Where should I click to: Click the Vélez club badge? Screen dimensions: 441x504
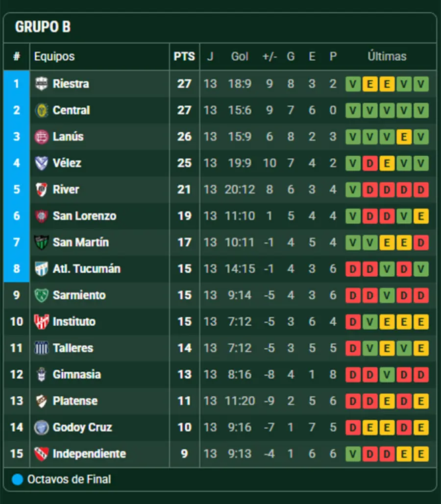pos(42,163)
